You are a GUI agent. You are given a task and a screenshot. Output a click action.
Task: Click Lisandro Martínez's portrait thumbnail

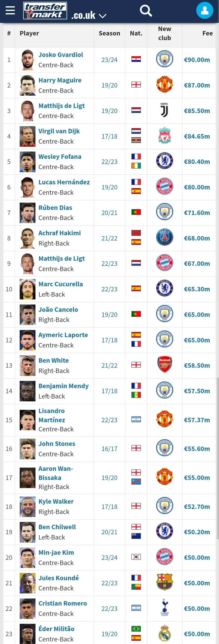tap(27, 420)
